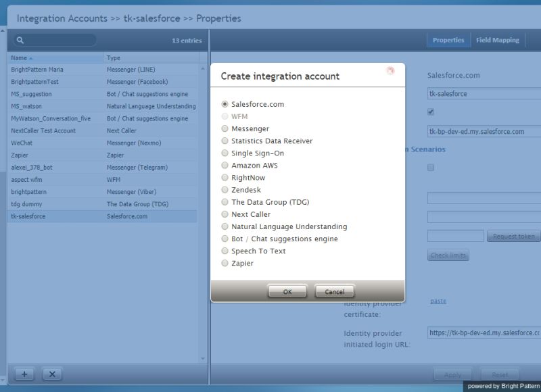
Task: Switch to the Field Mapping tab
Action: (x=497, y=40)
